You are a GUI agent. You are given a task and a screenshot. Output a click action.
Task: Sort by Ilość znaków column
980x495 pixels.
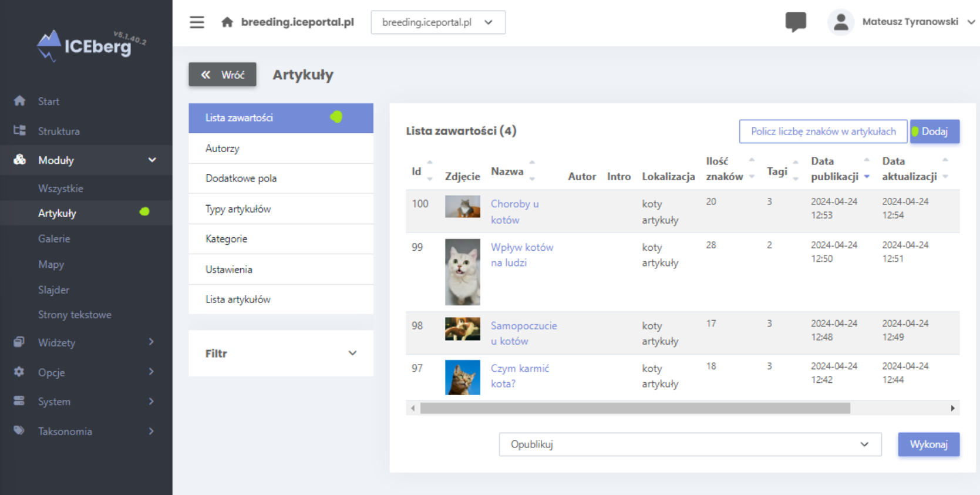752,169
